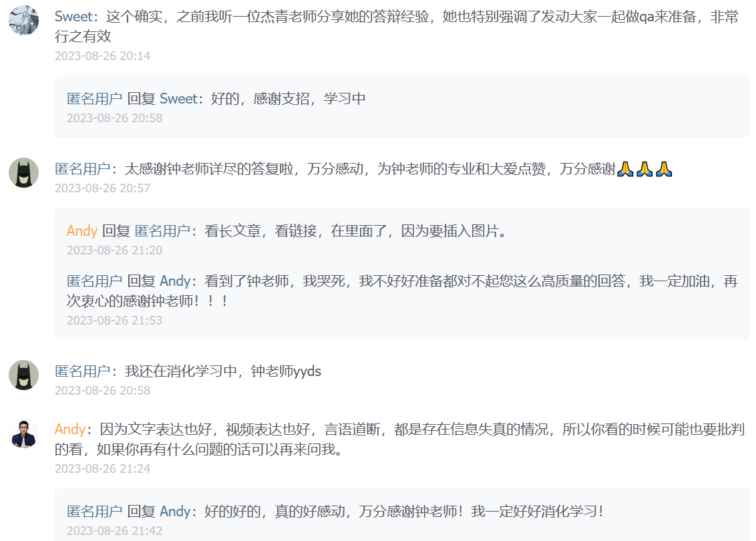Click timestamp 2023-08-26 20:14

click(x=103, y=56)
